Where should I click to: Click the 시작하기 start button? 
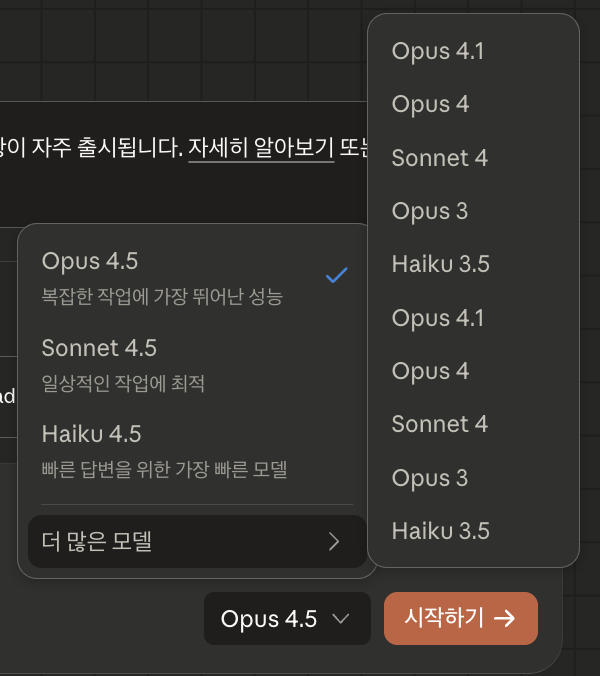coord(461,619)
